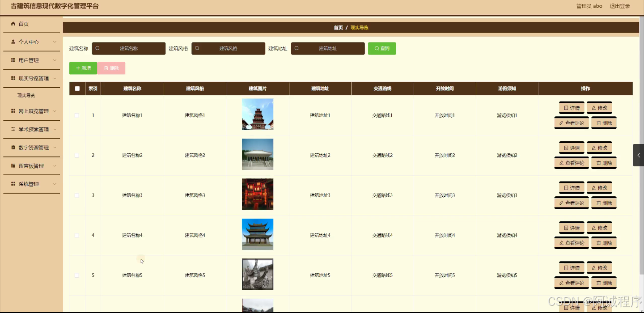Open 系统管理 in the sidebar
This screenshot has width=644, height=313.
point(31,184)
